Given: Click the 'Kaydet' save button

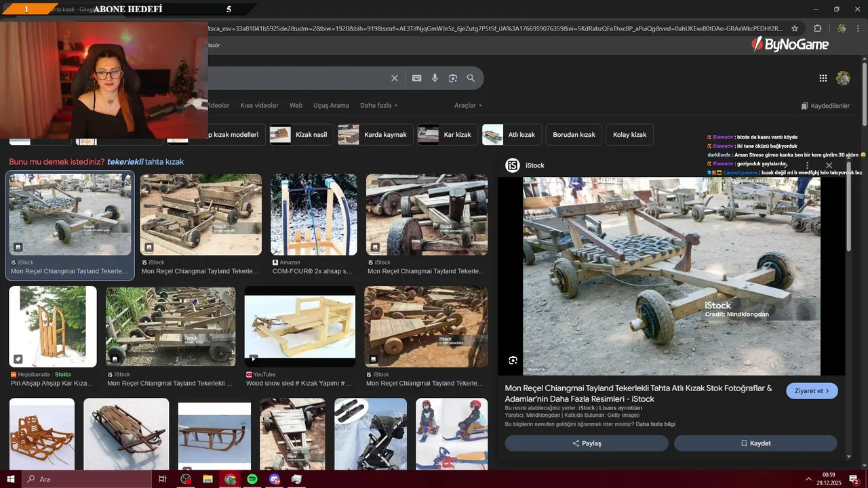Looking at the screenshot, I should [755, 443].
